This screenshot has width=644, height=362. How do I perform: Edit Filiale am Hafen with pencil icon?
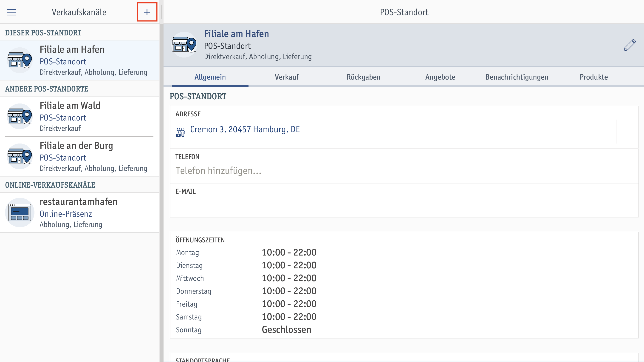point(630,45)
